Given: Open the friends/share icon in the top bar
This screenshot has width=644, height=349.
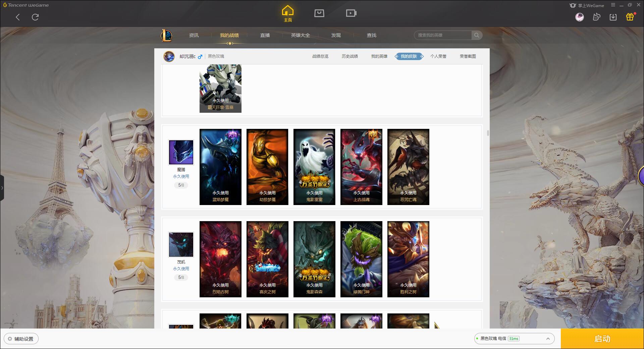Looking at the screenshot, I should click(x=596, y=17).
